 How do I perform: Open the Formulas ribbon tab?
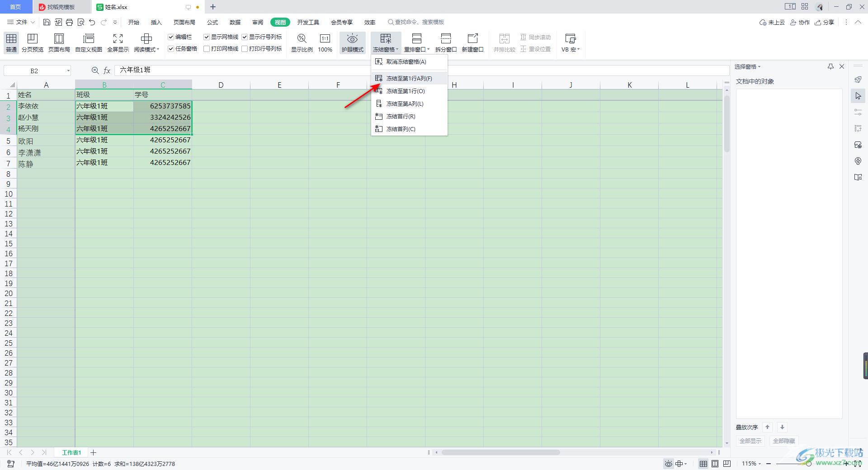tap(212, 22)
